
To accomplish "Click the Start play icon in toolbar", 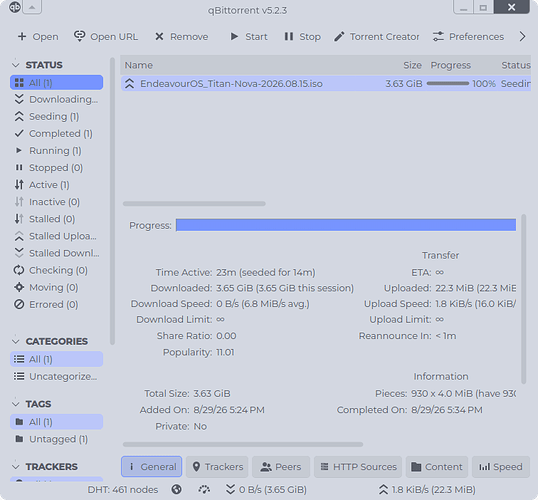I will click(234, 36).
